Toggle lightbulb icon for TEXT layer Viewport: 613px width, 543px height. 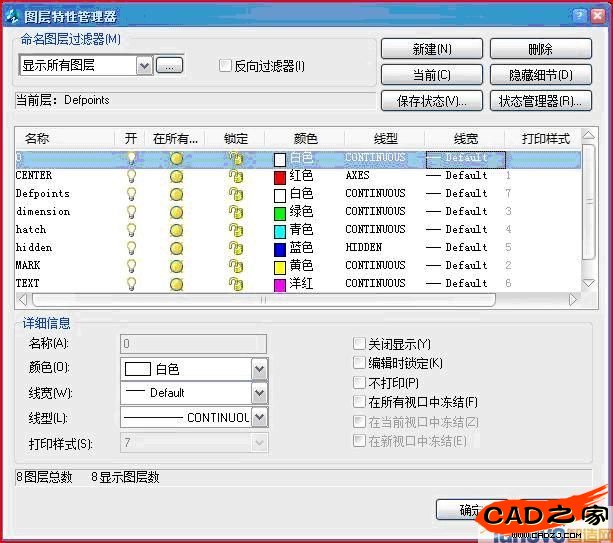pos(130,284)
